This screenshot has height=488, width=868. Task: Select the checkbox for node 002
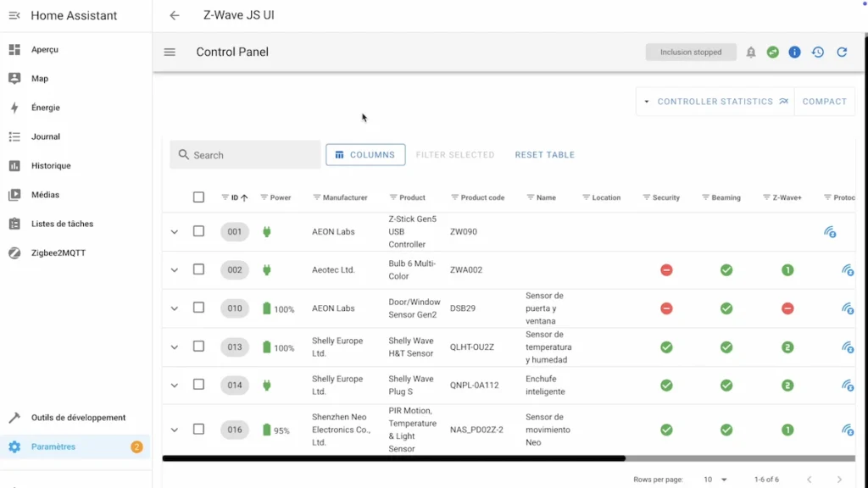[198, 269]
